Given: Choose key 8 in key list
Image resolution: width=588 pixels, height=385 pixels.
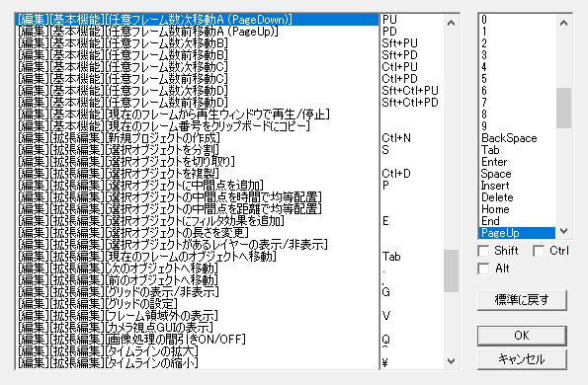Looking at the screenshot, I should tap(518, 115).
